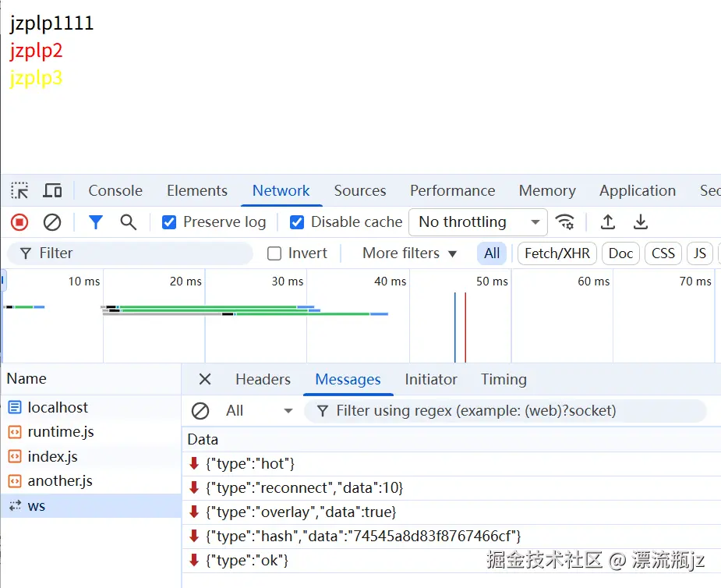Expand the More filters menu
The image size is (721, 588).
pos(409,253)
